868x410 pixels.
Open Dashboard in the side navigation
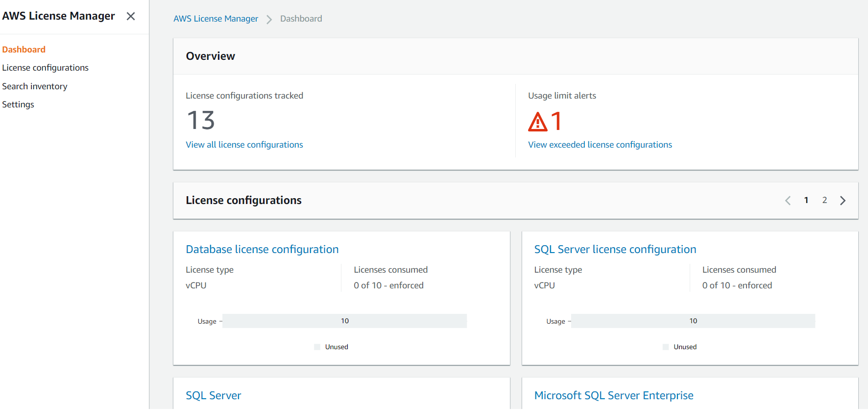tap(24, 50)
